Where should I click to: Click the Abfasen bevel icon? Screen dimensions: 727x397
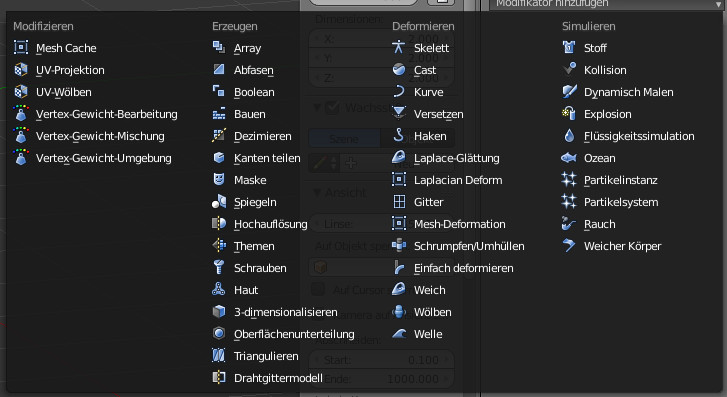(219, 70)
